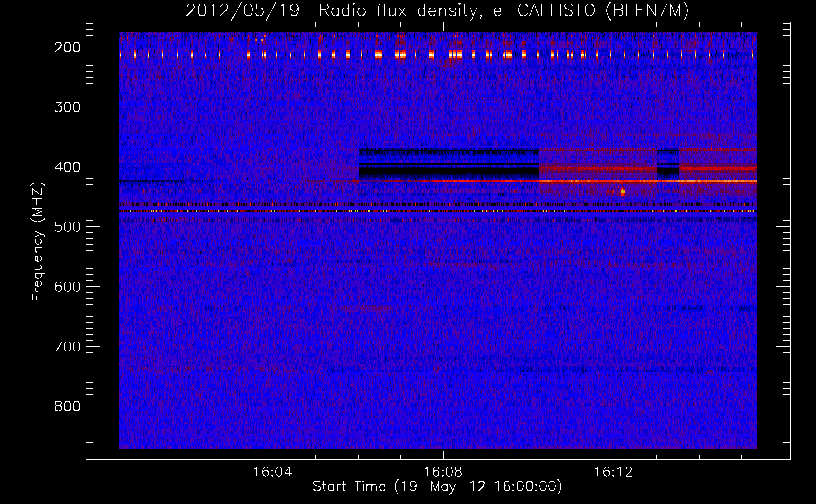The width and height of the screenshot is (816, 504).
Task: Click the 800 frequency tick label
Action: click(67, 406)
